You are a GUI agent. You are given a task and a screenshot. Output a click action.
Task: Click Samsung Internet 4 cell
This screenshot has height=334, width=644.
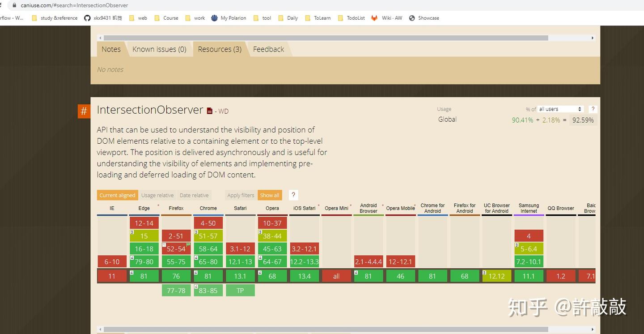coord(529,236)
